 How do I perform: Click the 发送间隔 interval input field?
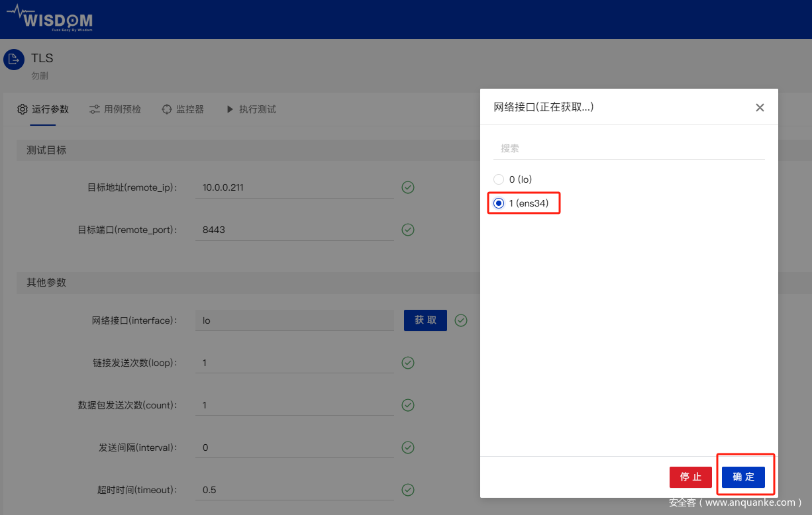click(x=295, y=447)
